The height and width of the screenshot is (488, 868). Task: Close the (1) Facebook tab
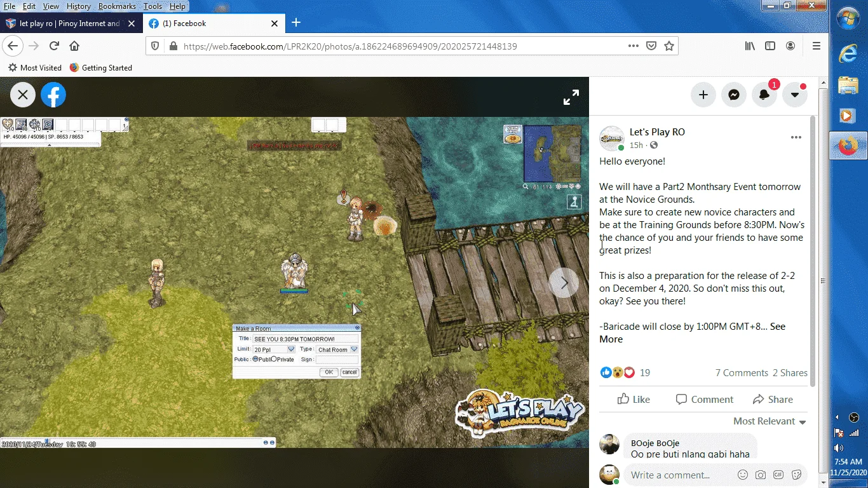(275, 24)
